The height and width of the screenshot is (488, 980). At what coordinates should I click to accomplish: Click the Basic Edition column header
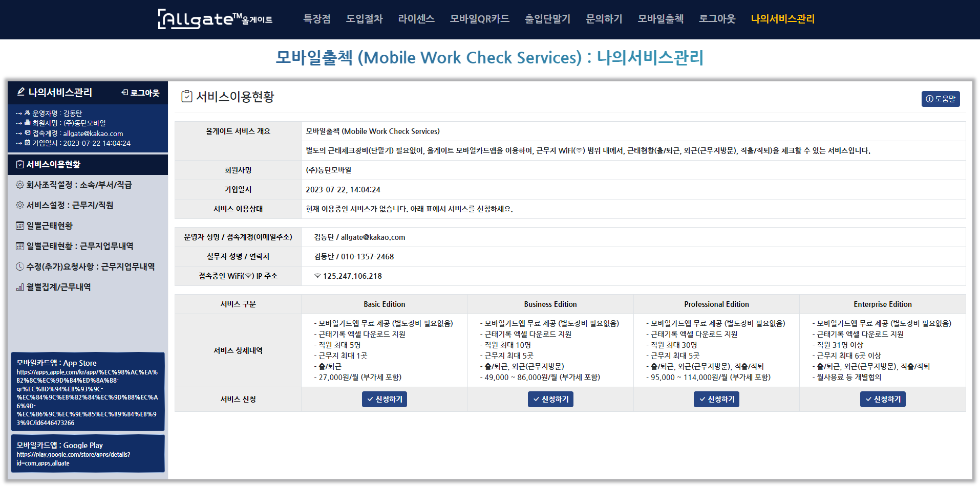point(385,304)
